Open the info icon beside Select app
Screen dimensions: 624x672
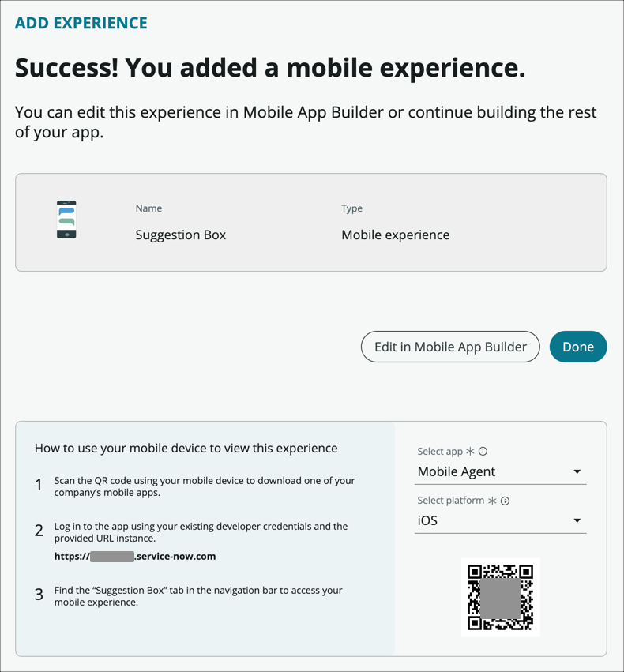coord(482,449)
